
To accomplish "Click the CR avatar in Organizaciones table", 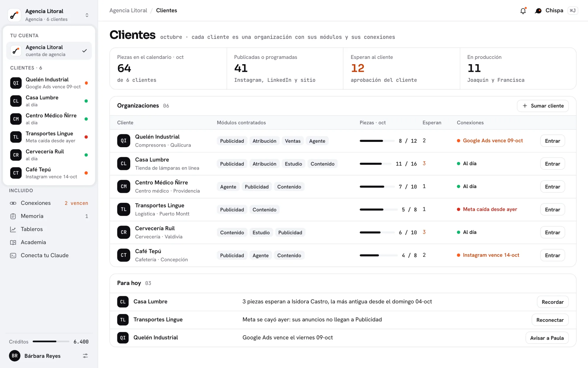I will tap(124, 232).
